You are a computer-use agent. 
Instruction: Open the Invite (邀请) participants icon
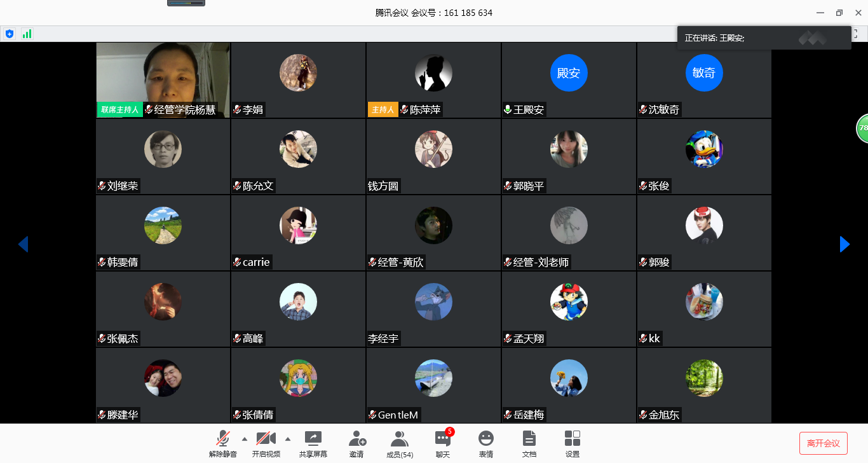[x=357, y=439]
